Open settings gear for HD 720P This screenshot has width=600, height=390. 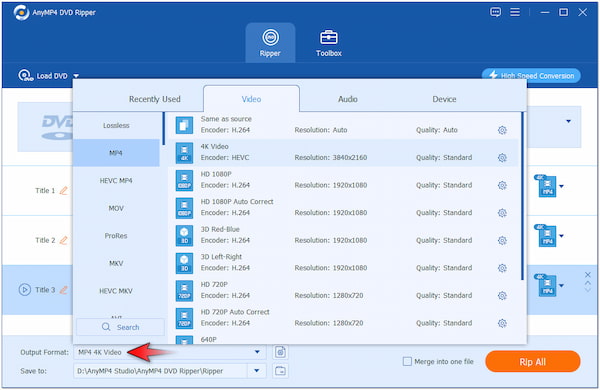pyautogui.click(x=502, y=295)
